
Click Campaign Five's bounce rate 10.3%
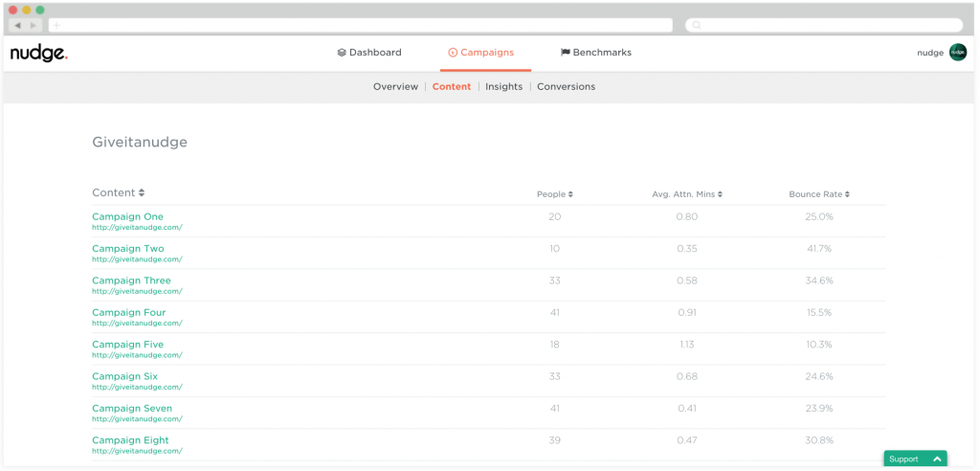pyautogui.click(x=819, y=344)
